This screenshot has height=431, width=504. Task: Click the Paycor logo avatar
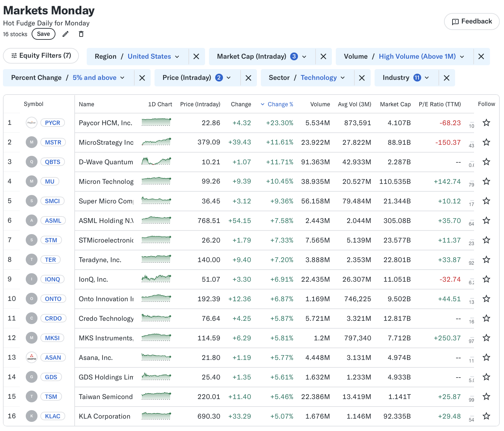pos(32,123)
